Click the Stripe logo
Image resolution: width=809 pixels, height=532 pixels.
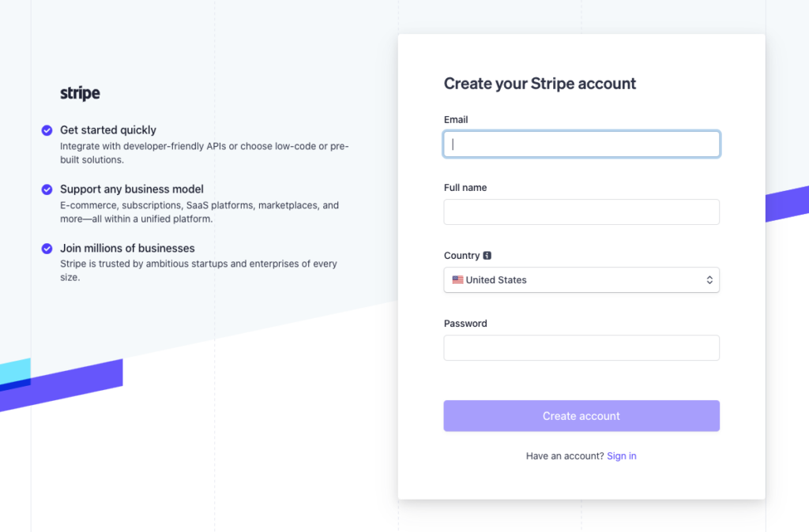[80, 93]
